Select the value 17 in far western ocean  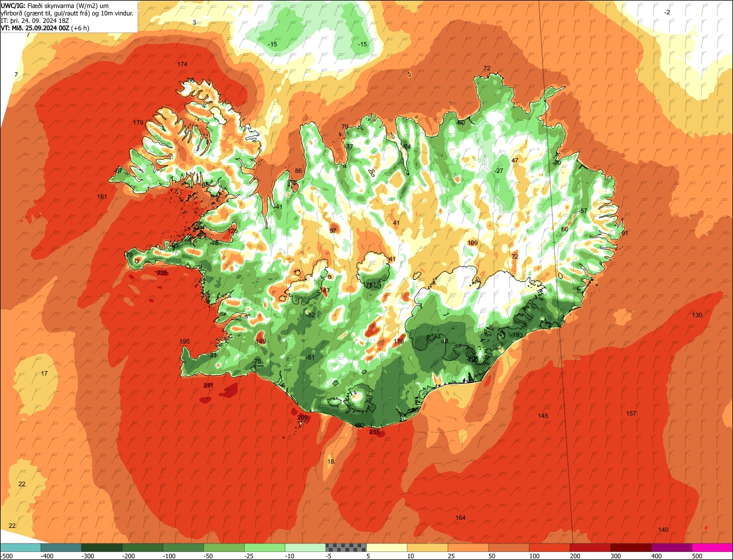[44, 373]
